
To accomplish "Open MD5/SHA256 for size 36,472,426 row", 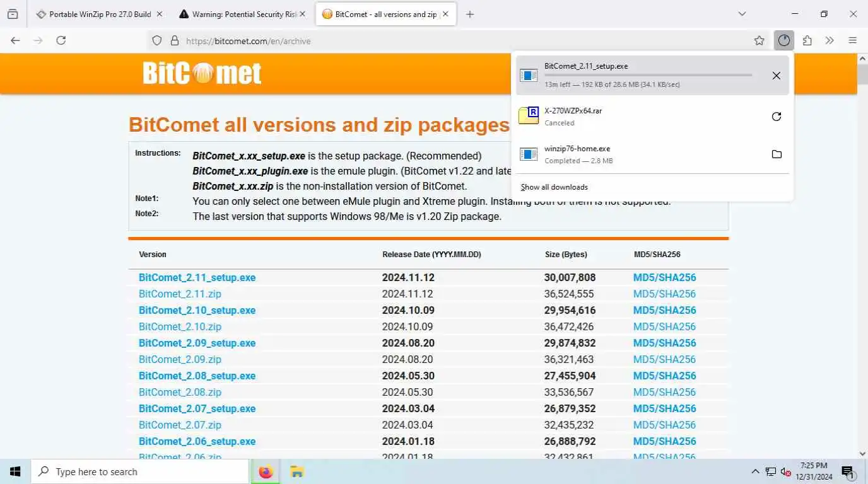I will (664, 326).
